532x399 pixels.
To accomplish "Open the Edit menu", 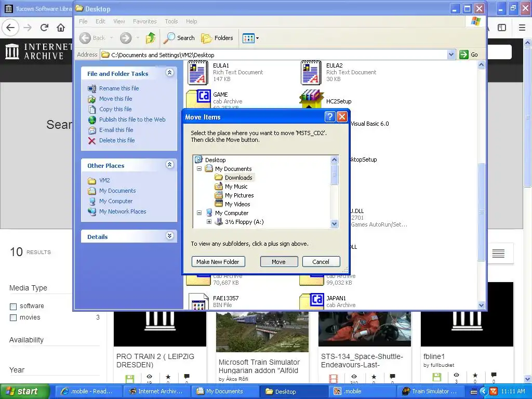I will tap(100, 21).
